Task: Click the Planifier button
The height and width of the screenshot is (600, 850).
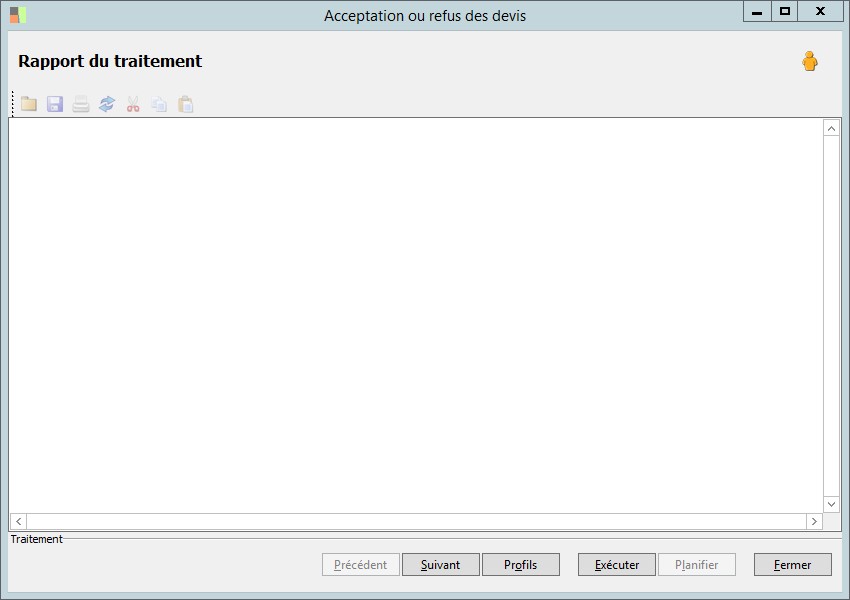Action: click(x=697, y=565)
